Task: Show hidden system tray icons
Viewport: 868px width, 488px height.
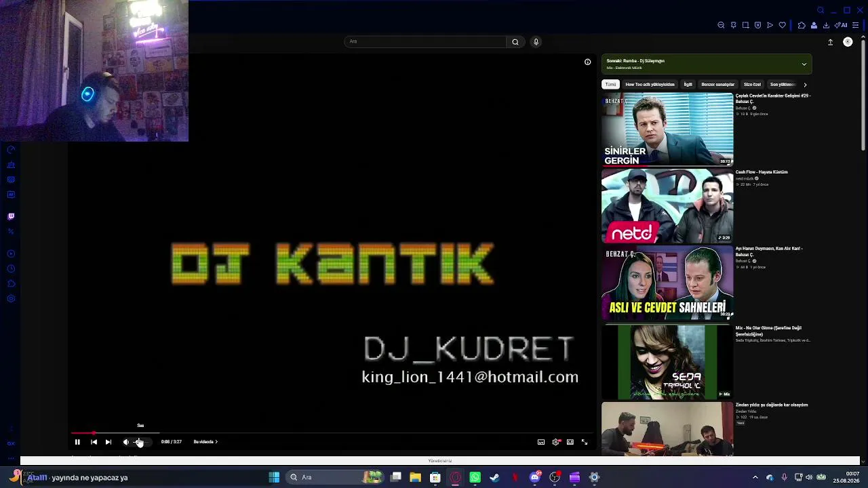Action: (755, 477)
